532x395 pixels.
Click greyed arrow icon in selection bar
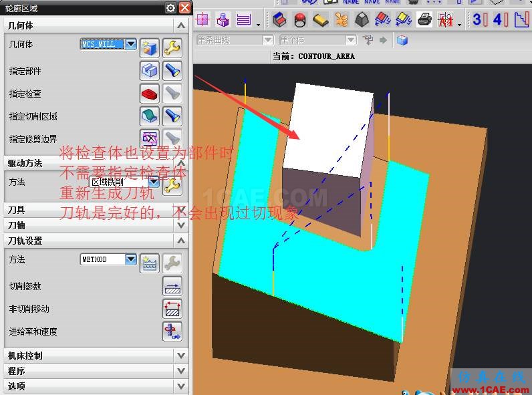(383, 40)
